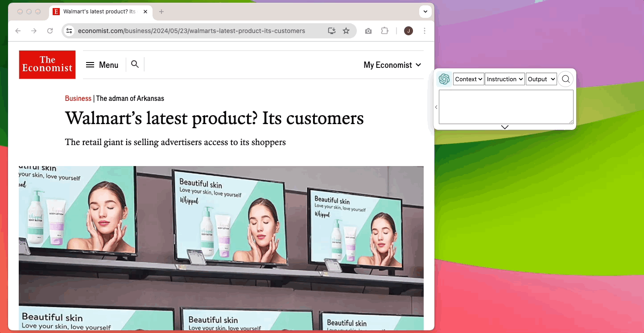Reload the Economist page

50,31
